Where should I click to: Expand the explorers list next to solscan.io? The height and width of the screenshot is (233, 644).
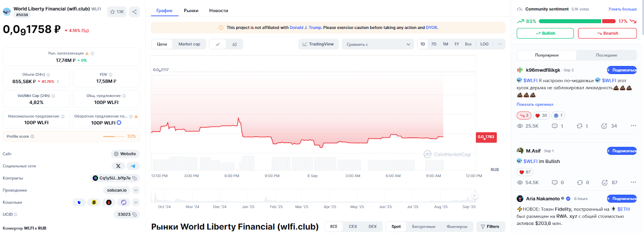pos(136,190)
